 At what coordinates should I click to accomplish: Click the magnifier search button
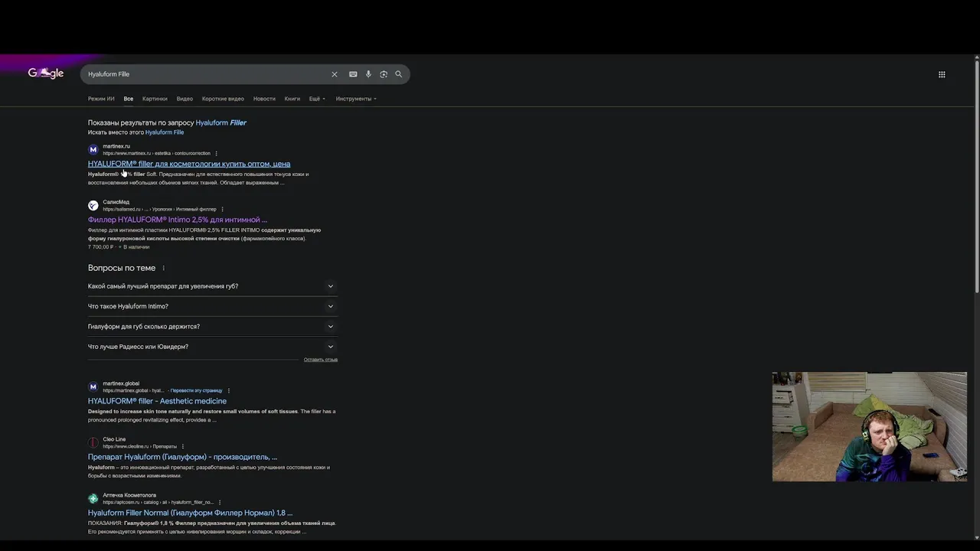coord(399,74)
